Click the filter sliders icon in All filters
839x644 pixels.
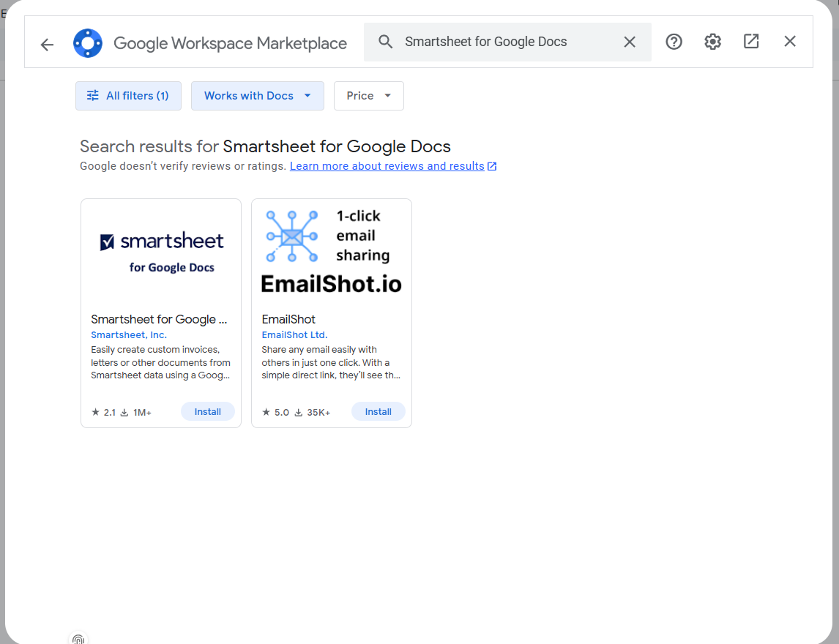pos(93,96)
